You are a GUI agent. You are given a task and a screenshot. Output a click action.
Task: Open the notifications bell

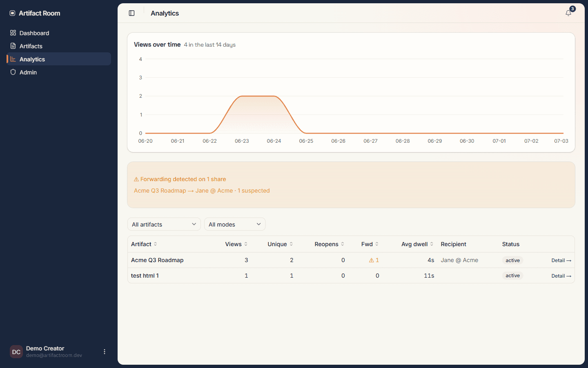tap(568, 13)
